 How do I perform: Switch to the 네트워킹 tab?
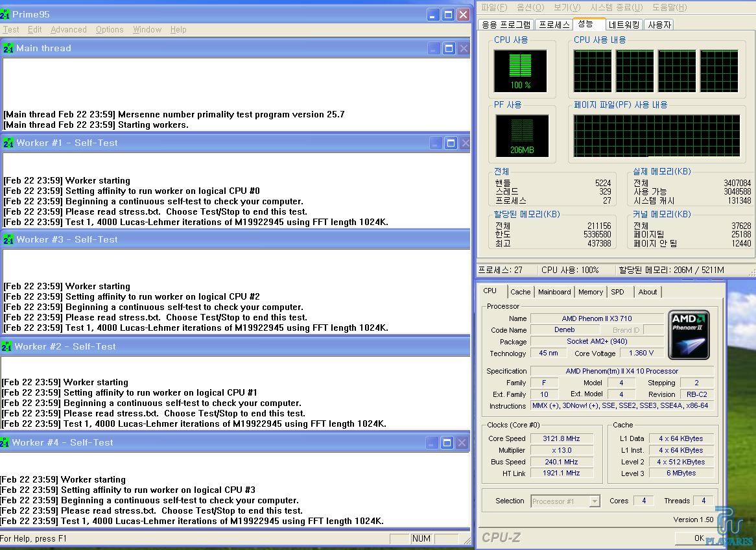pyautogui.click(x=624, y=25)
